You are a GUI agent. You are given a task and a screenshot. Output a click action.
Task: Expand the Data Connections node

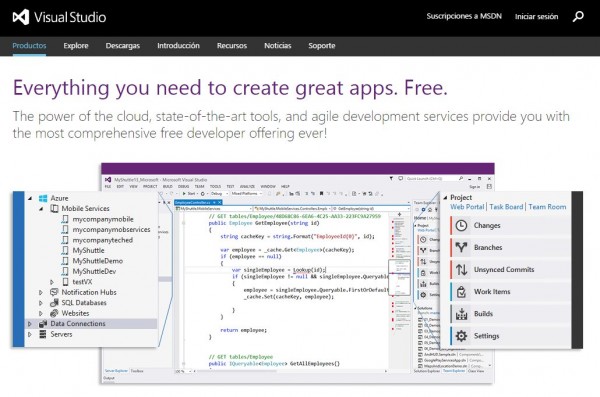coord(30,324)
